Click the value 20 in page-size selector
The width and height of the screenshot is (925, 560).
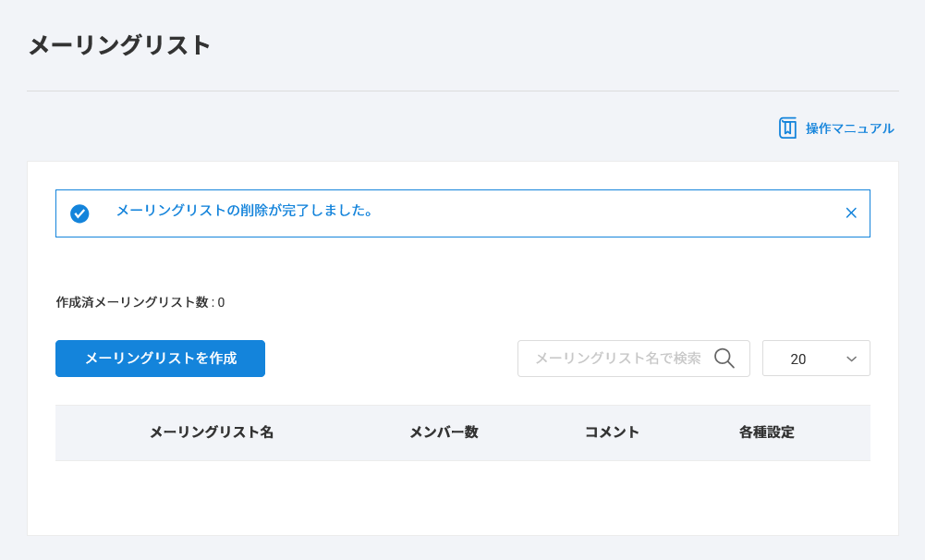(x=798, y=359)
